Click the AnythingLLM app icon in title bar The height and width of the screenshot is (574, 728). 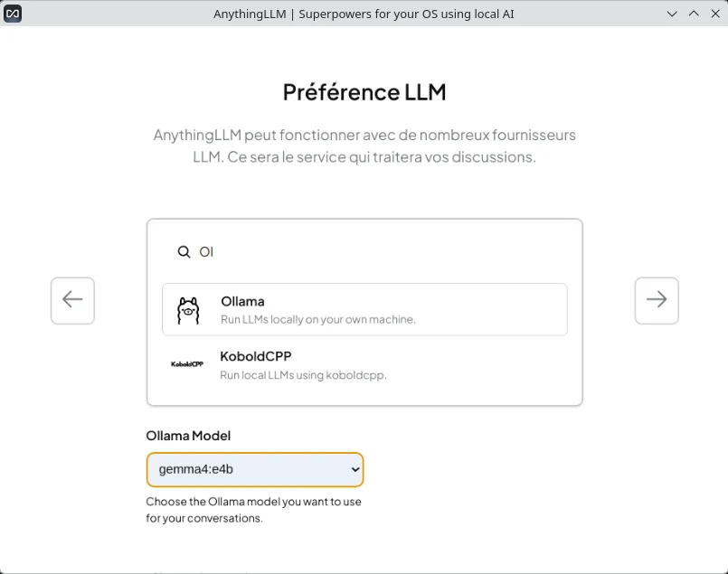13,14
